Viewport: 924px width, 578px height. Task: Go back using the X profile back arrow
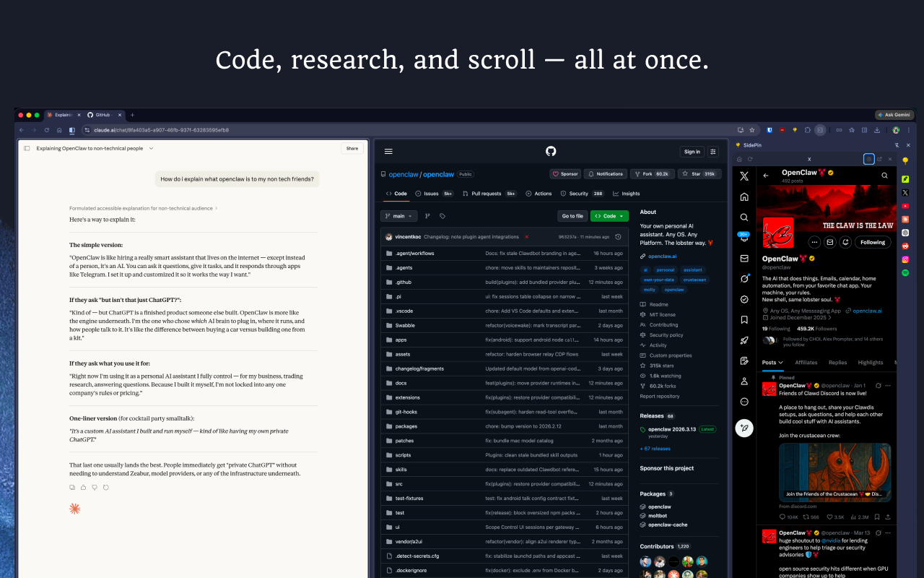pos(766,176)
